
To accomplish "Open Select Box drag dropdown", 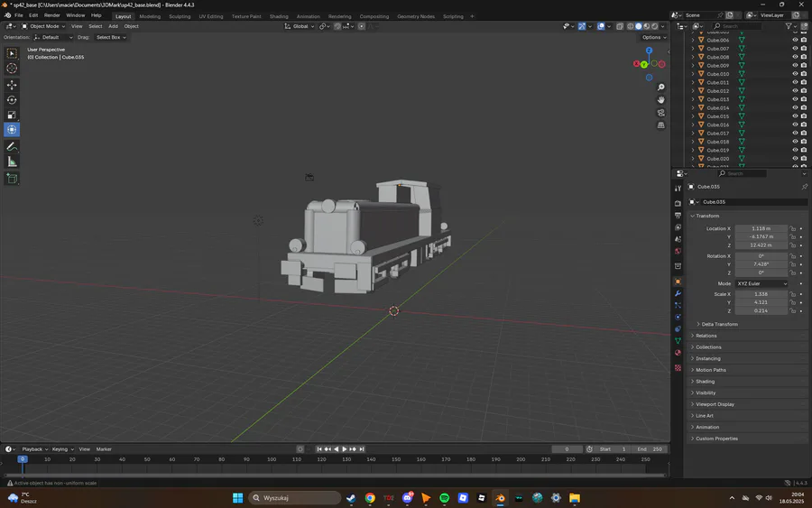I will tap(111, 37).
